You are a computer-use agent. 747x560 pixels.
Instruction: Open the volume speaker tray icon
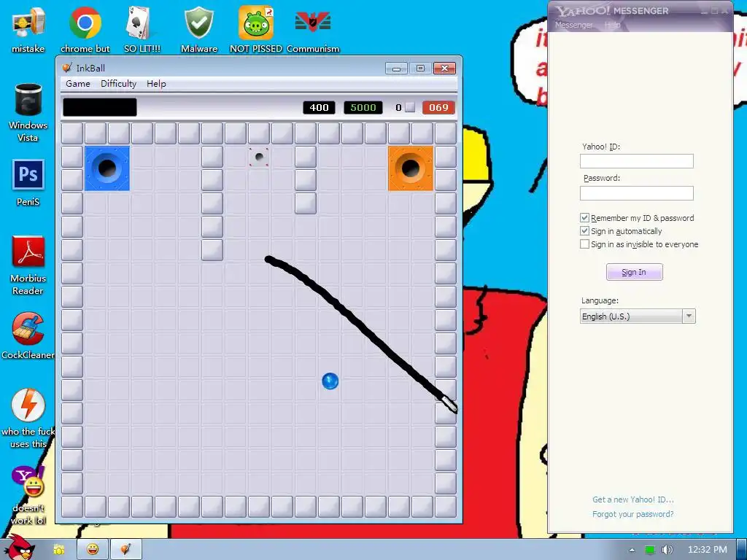667,550
